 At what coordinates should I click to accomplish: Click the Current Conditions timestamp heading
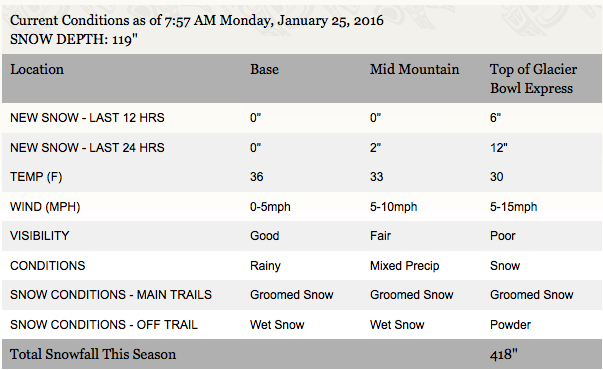coord(197,20)
